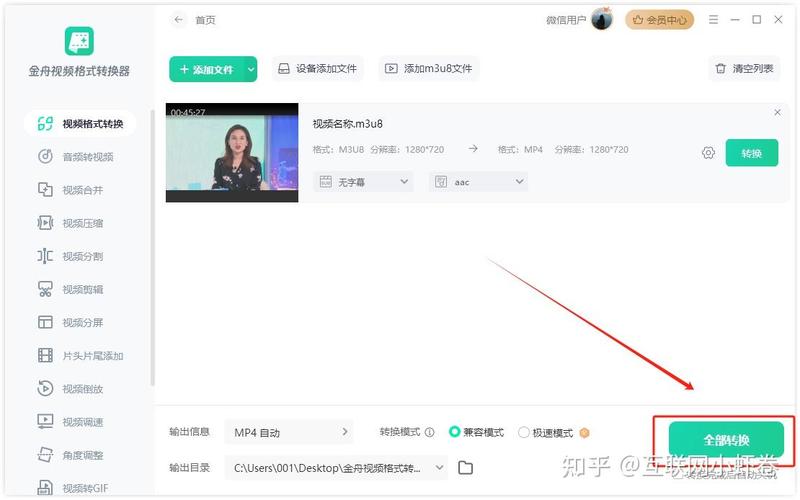Open 视频压缩 from the sidebar
800x500 pixels.
[x=82, y=223]
